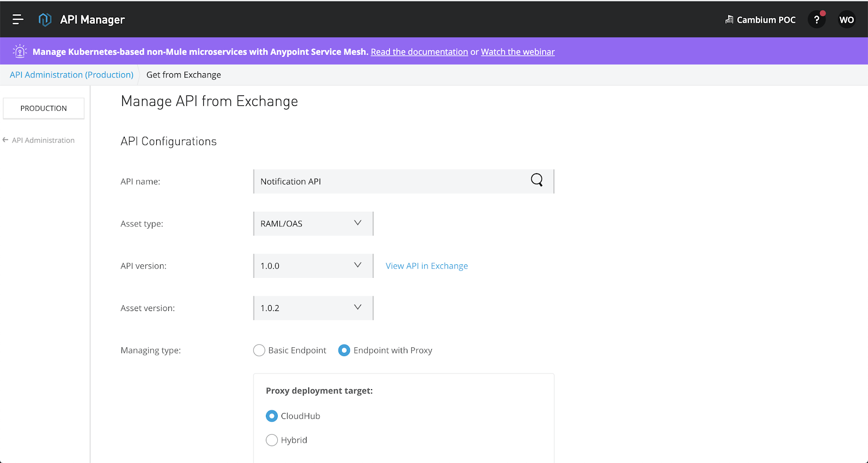Click the Get from Exchange breadcrumb
The width and height of the screenshot is (868, 463).
click(x=183, y=75)
